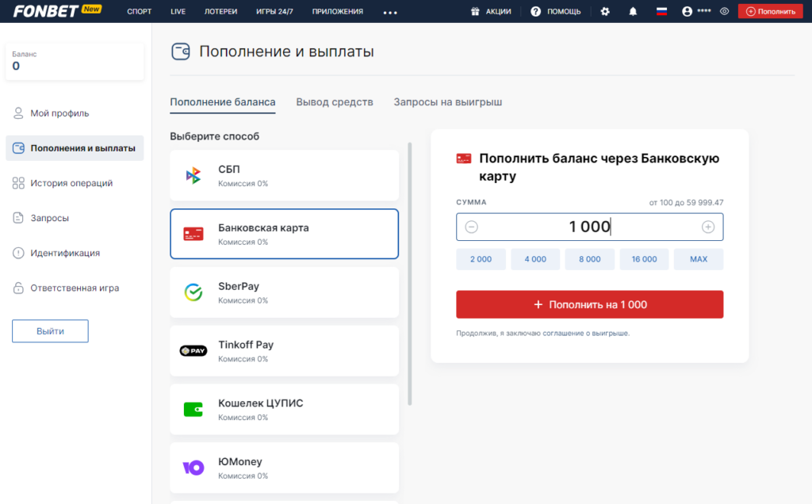The width and height of the screenshot is (812, 504).
Task: Click the green Кошелек ЦУПИС wallet icon
Action: coord(193,410)
